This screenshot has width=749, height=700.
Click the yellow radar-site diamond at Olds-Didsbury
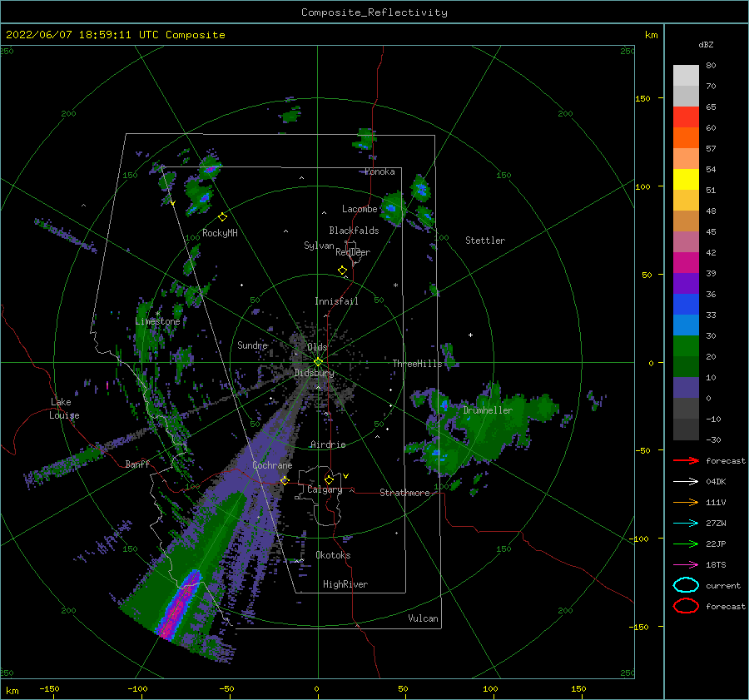(318, 362)
